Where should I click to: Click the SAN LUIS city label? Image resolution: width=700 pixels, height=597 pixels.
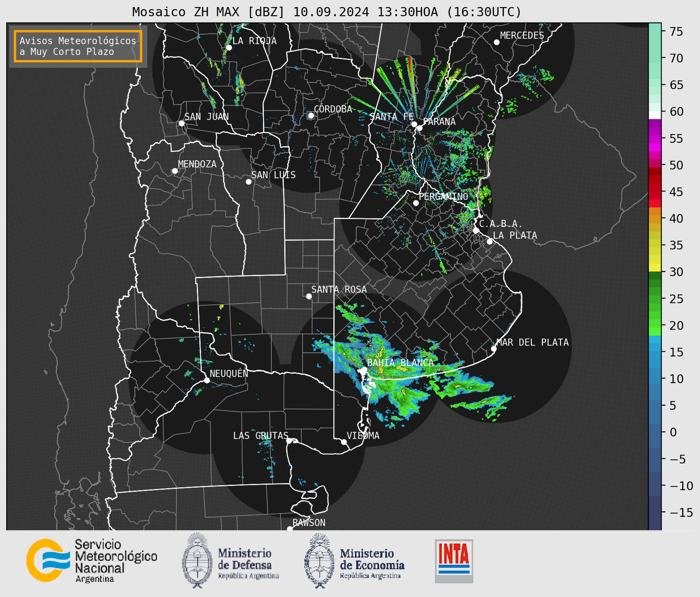[x=273, y=175]
